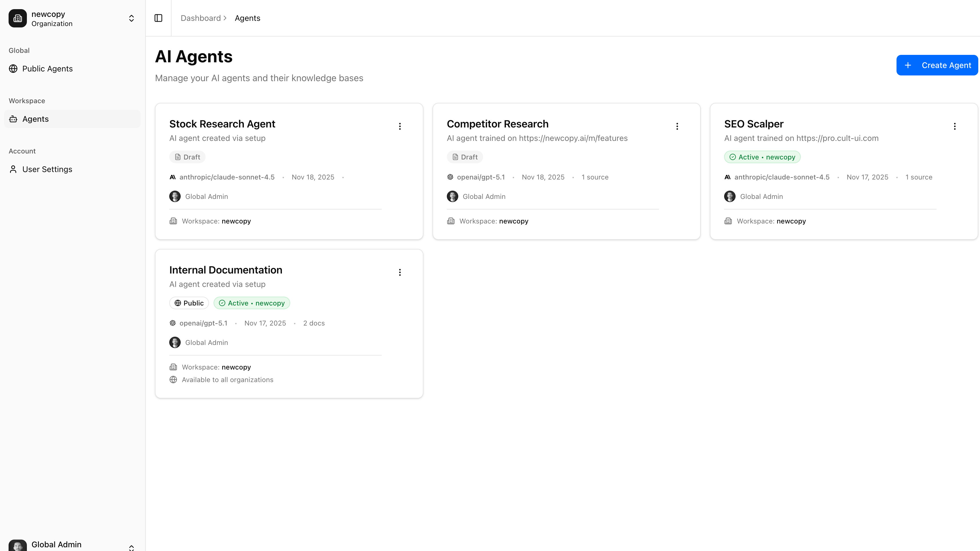Open the Internal Documentation options menu
Viewport: 980px width, 551px height.
(400, 272)
